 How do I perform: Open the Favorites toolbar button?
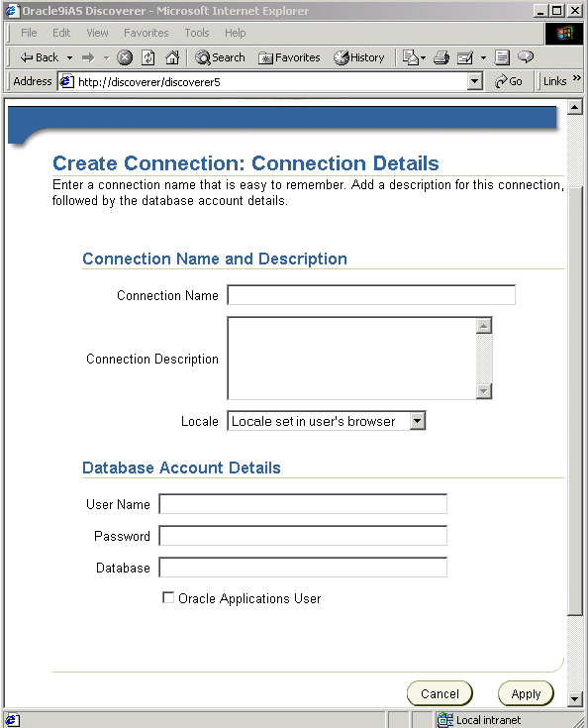click(289, 57)
